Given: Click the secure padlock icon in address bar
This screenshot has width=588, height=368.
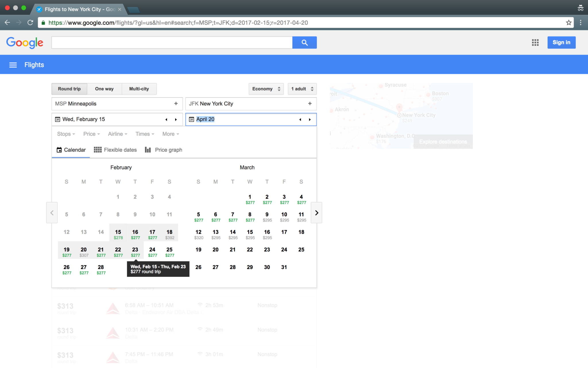Looking at the screenshot, I should 43,23.
